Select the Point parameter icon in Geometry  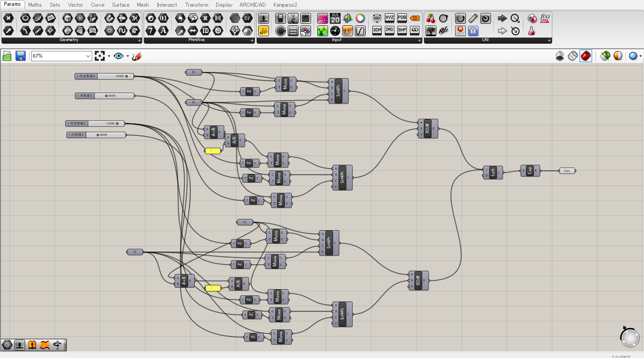point(9,18)
